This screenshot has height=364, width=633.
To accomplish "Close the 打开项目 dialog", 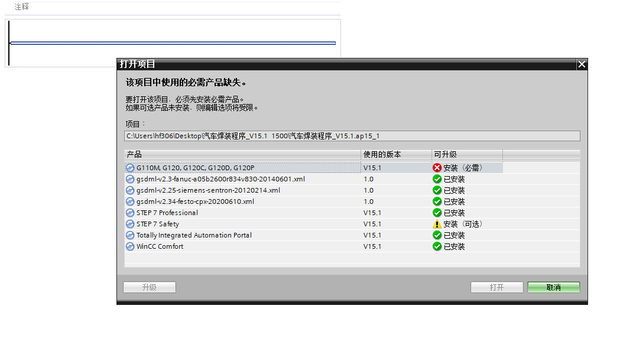I will 582,64.
